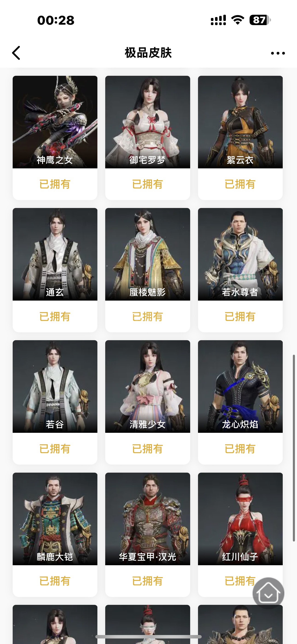Open the three-dot more options menu
Viewport: 297px width, 644px height.
(x=278, y=53)
